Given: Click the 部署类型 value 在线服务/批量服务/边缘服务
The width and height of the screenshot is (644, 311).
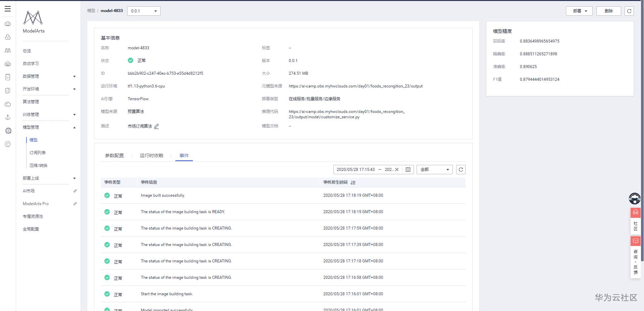Looking at the screenshot, I should coord(315,99).
